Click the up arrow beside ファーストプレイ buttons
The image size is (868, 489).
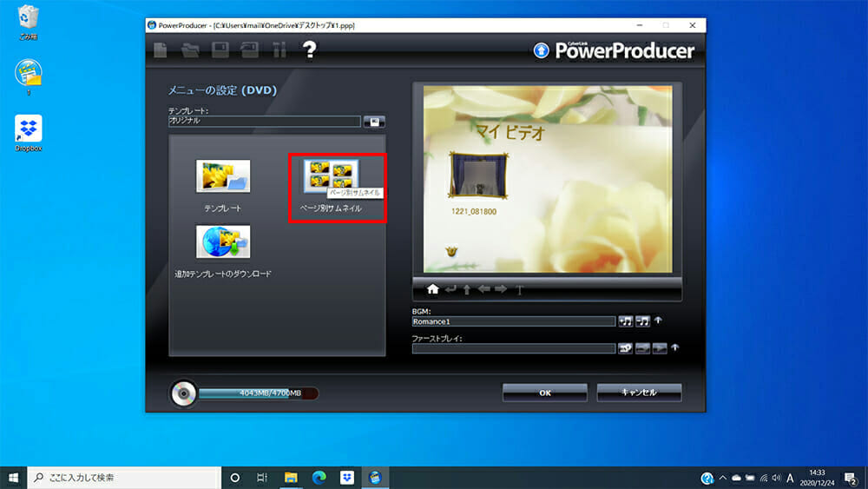click(x=675, y=347)
